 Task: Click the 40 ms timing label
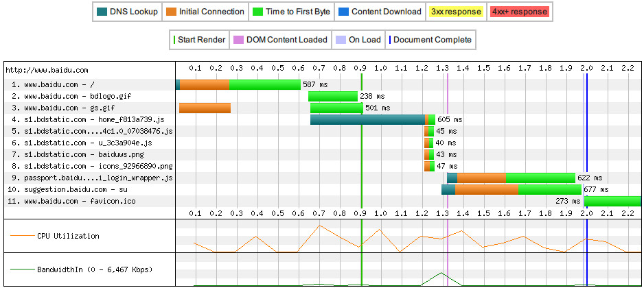point(446,143)
